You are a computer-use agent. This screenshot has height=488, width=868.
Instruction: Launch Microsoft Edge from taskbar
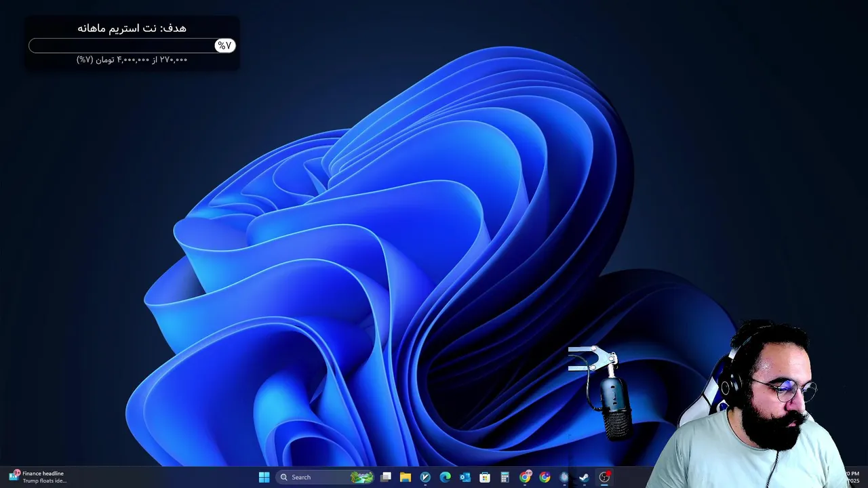445,477
